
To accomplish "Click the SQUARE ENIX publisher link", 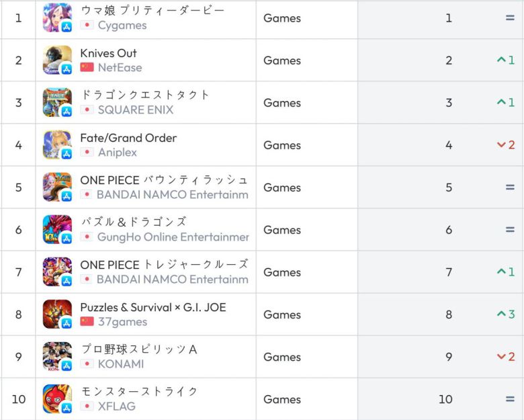I will click(x=135, y=110).
